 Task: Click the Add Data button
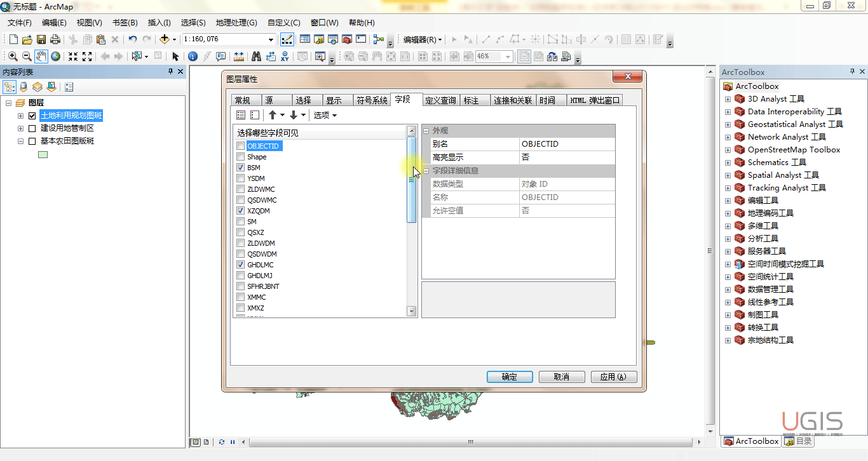pos(165,39)
